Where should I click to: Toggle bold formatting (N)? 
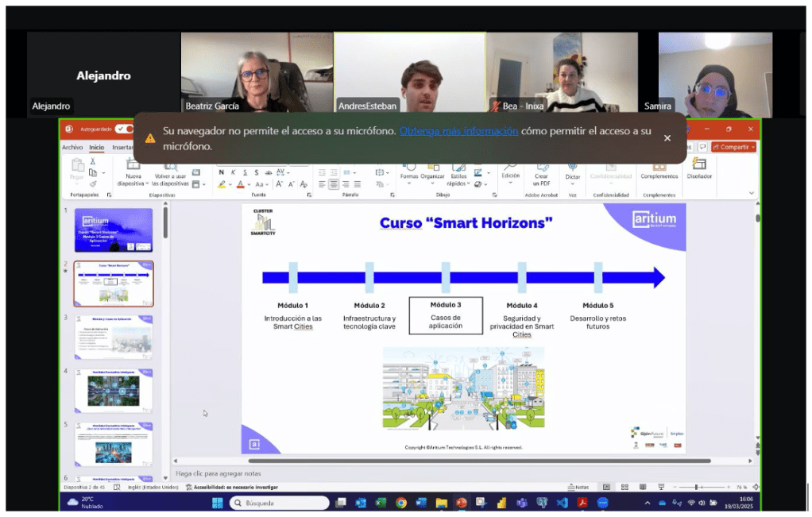pyautogui.click(x=222, y=172)
